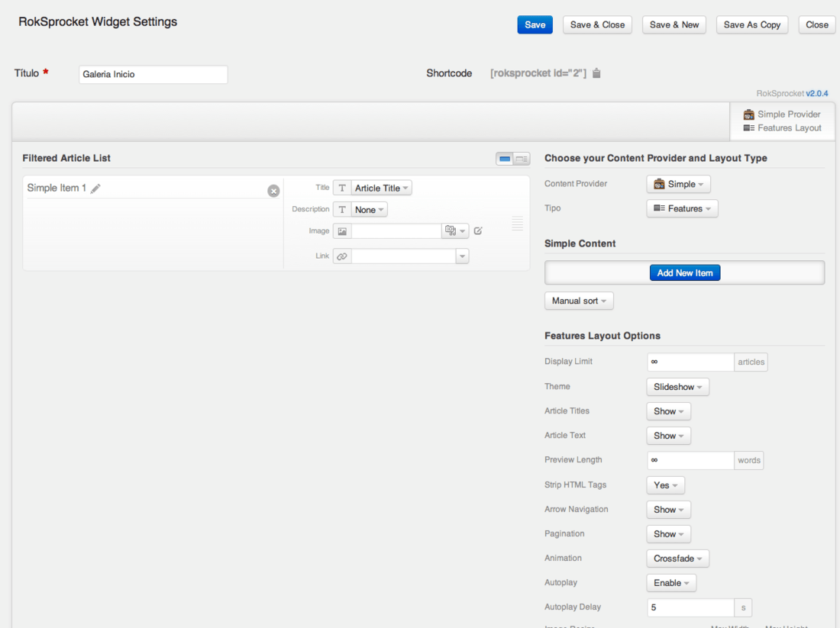Open the Theme Slideshow dropdown
This screenshot has height=628, width=840.
point(677,387)
